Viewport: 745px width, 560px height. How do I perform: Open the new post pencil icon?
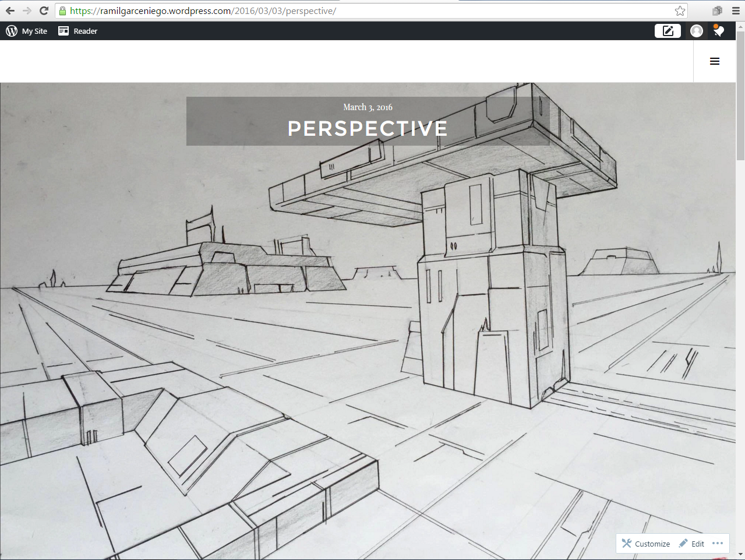[x=668, y=31]
